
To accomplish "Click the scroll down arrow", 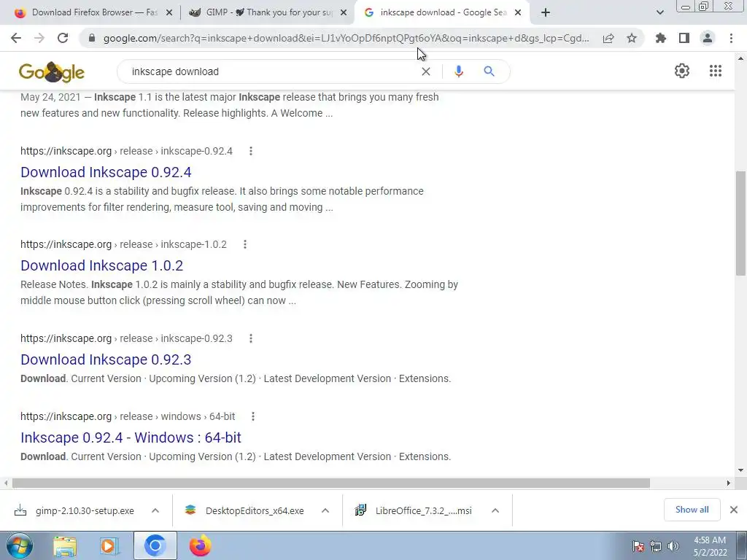I will [740, 470].
